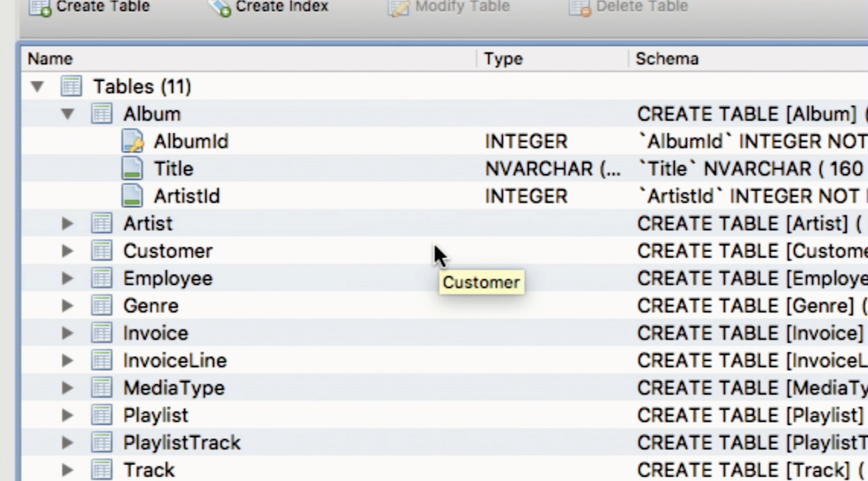Click the Title column field icon

point(132,168)
